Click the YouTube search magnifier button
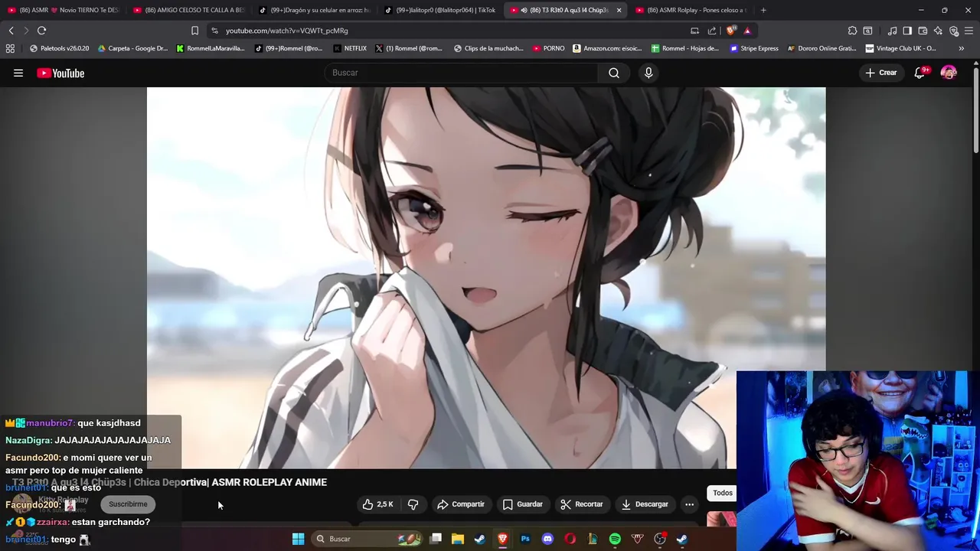 point(614,73)
